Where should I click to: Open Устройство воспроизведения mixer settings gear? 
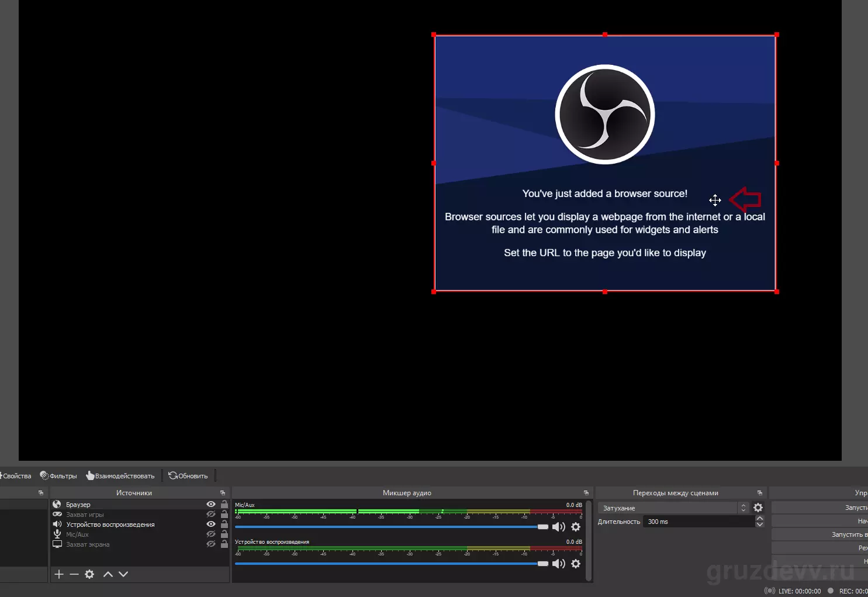(x=576, y=564)
